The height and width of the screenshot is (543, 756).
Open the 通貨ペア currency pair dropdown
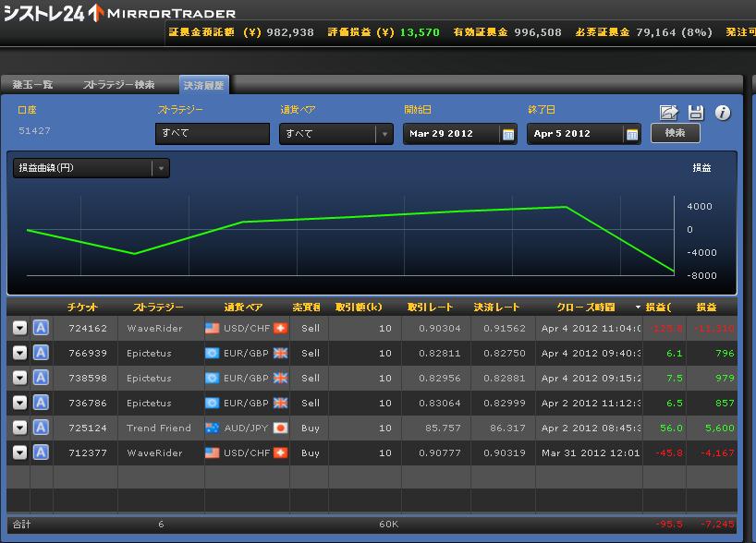click(x=336, y=134)
